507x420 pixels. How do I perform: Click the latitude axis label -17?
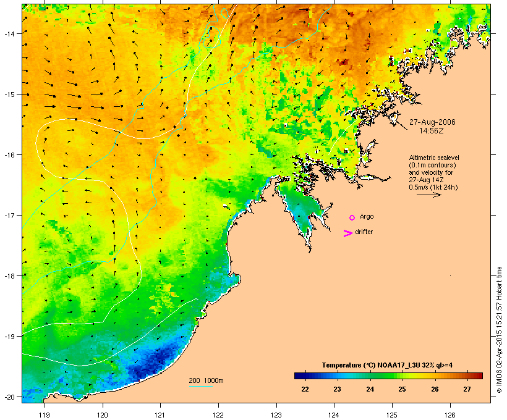[9, 216]
